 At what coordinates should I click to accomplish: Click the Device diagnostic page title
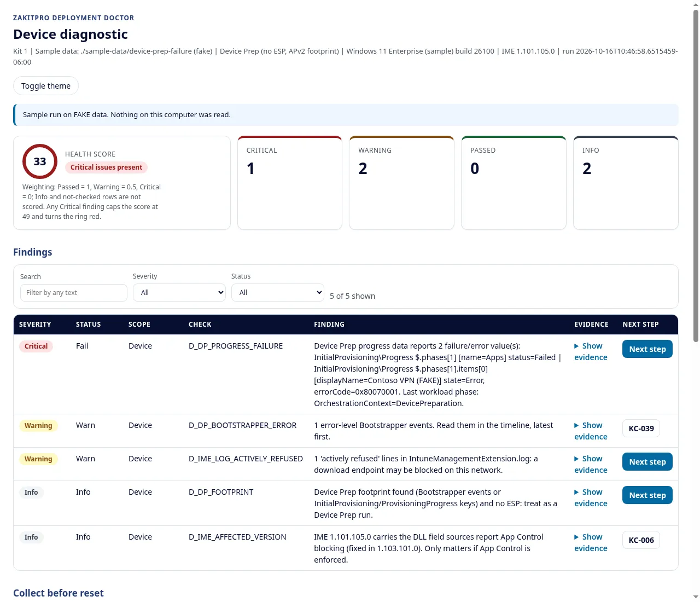(x=71, y=34)
